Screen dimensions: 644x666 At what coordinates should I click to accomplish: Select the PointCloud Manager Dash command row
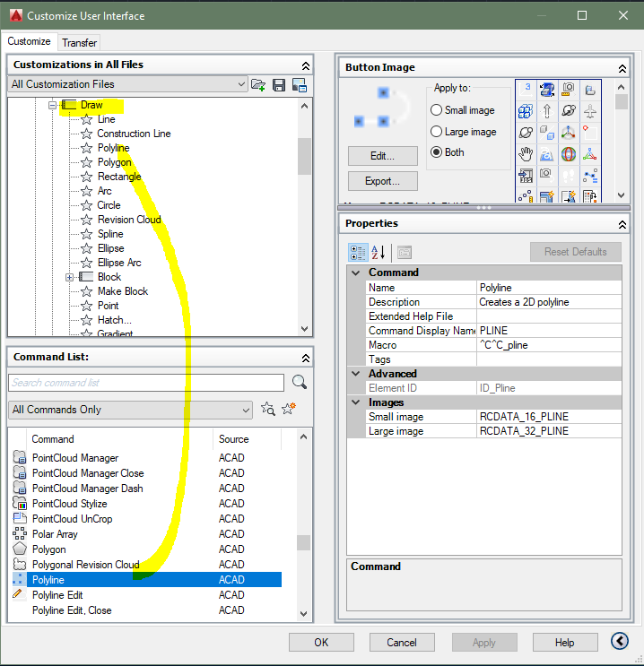pyautogui.click(x=147, y=489)
